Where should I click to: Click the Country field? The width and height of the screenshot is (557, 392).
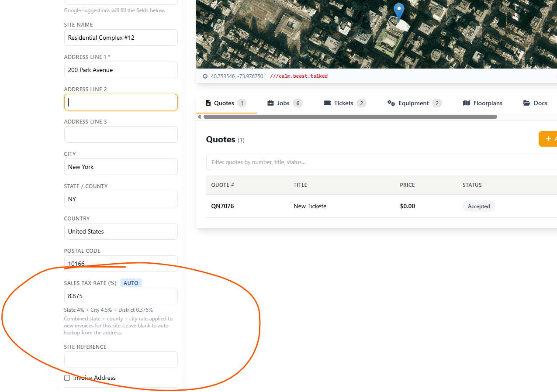tap(121, 231)
